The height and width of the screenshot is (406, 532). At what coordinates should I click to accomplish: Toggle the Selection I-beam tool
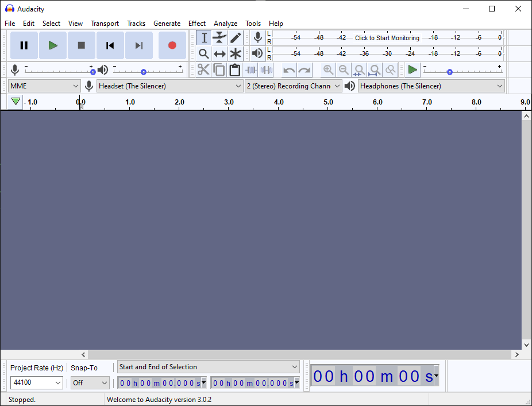click(x=203, y=38)
